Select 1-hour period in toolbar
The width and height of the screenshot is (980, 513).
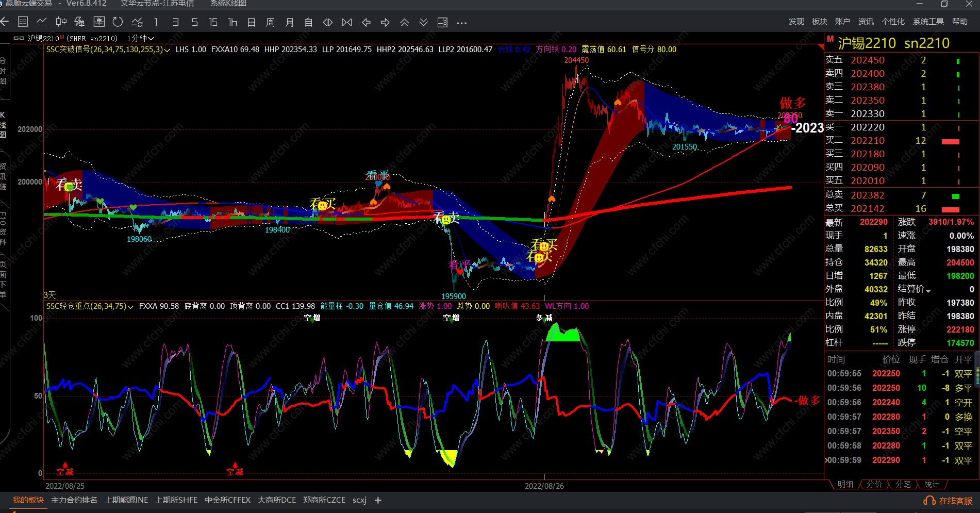(232, 22)
